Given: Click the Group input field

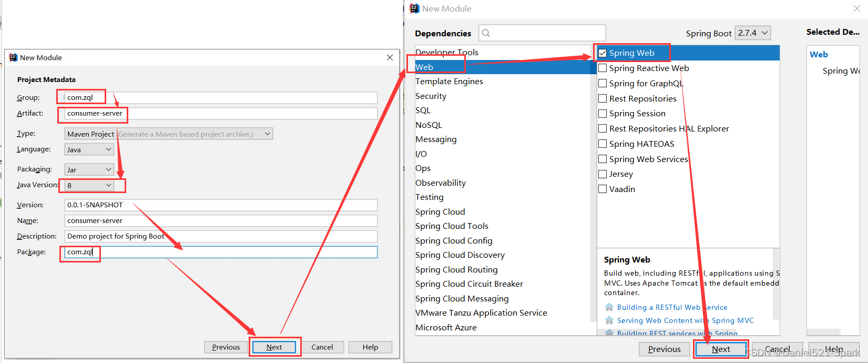Looking at the screenshot, I should point(221,97).
